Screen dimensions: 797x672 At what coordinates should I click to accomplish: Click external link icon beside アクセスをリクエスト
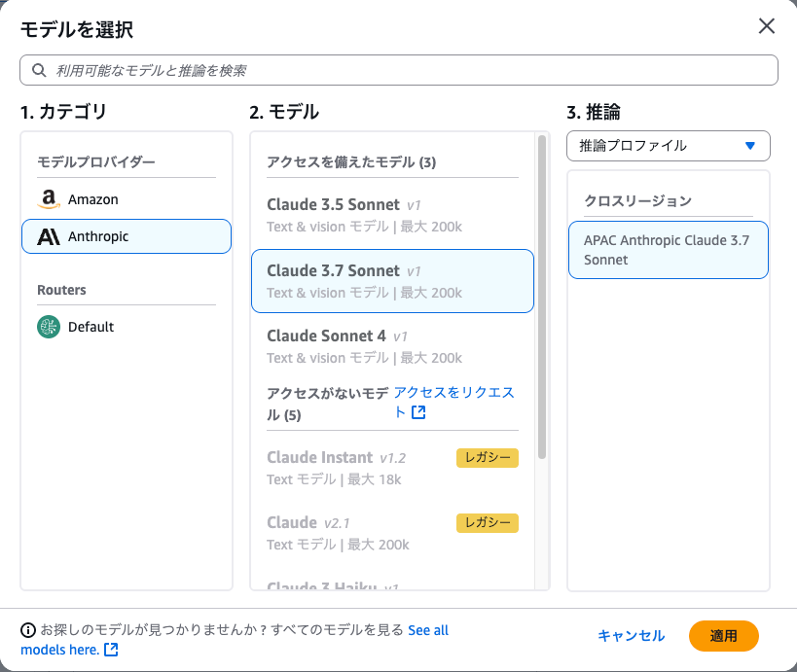[418, 412]
